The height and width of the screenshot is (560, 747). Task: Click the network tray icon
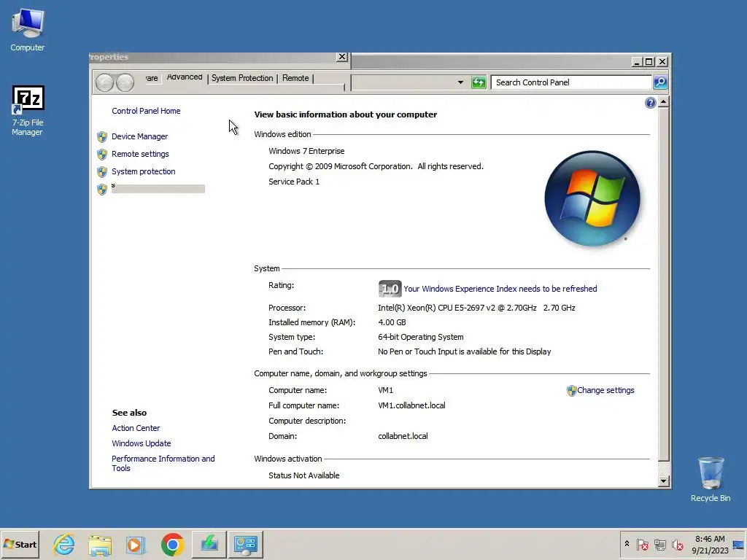point(659,544)
